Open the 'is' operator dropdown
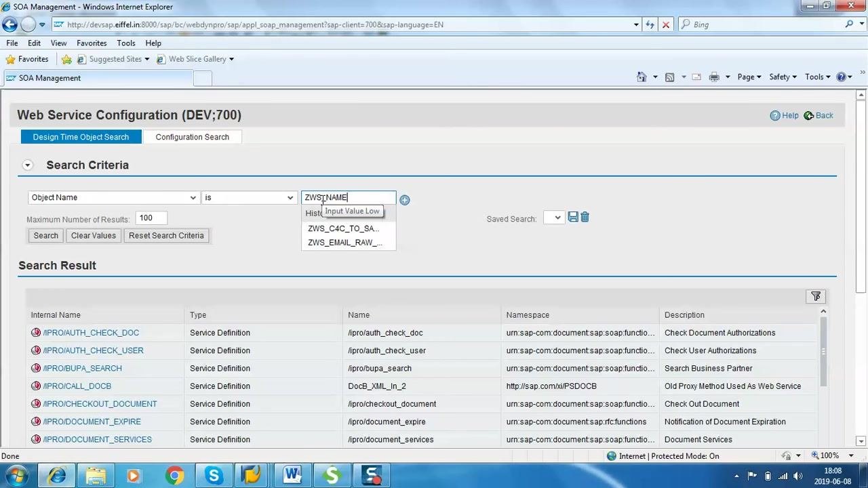The height and width of the screenshot is (488, 868). coord(248,197)
